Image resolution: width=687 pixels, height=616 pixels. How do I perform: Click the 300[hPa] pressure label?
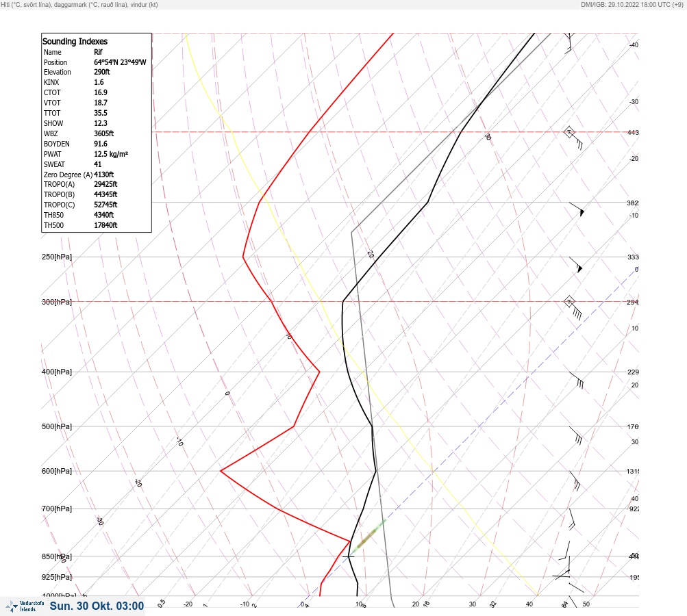(57, 302)
